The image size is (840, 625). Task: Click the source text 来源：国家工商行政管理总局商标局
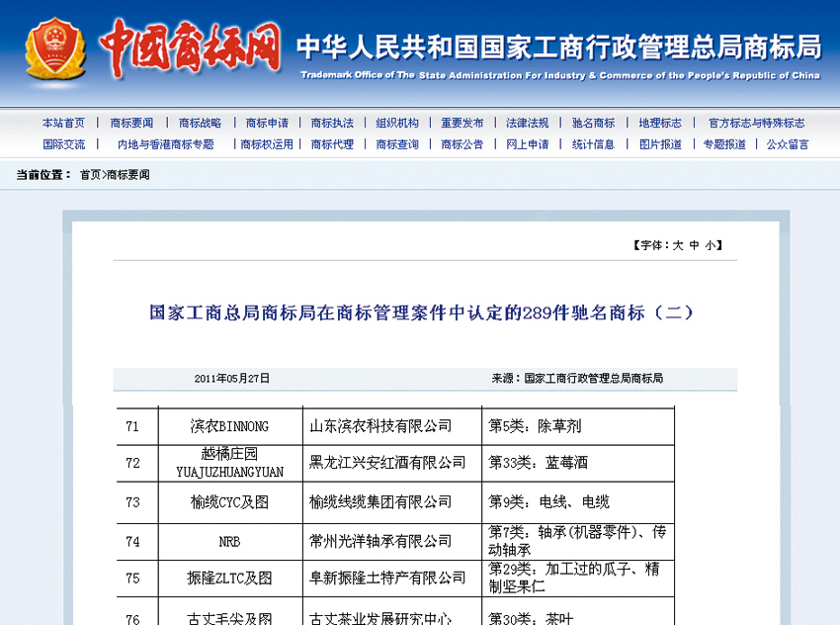tap(577, 379)
